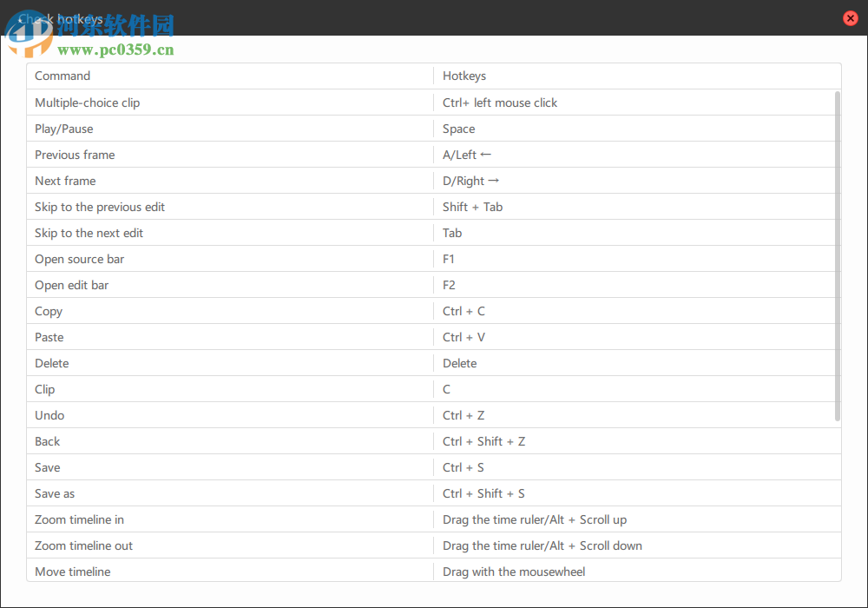Image resolution: width=868 pixels, height=608 pixels.
Task: Click the Save as command row
Action: (x=55, y=493)
